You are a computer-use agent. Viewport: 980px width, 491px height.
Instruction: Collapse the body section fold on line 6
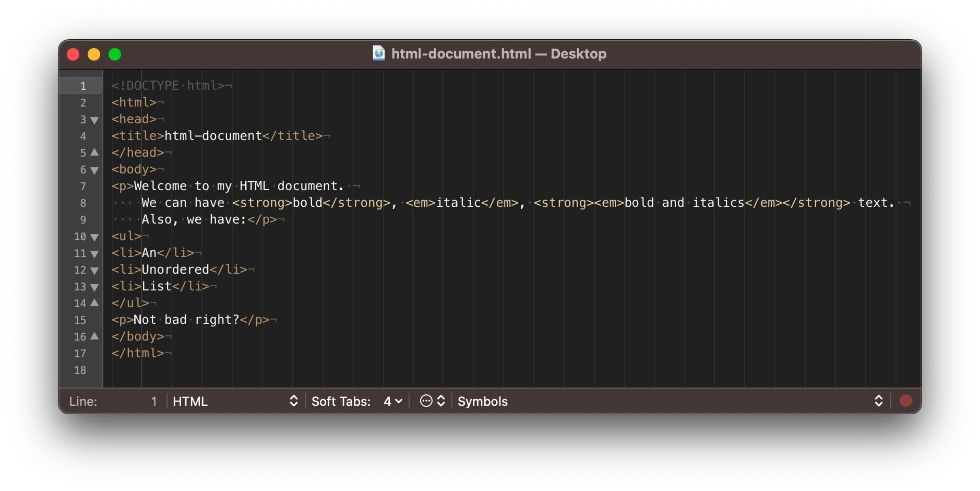[x=94, y=170]
